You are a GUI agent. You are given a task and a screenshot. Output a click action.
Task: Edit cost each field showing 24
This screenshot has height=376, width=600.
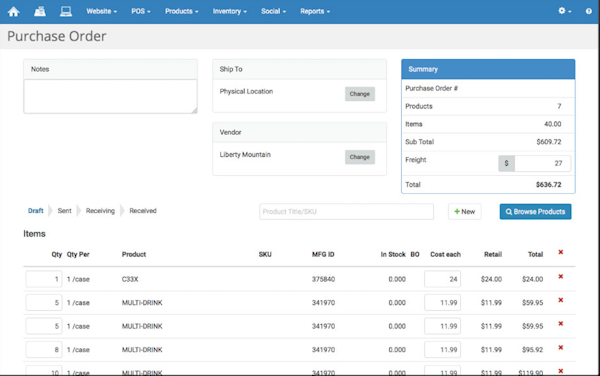coord(442,279)
